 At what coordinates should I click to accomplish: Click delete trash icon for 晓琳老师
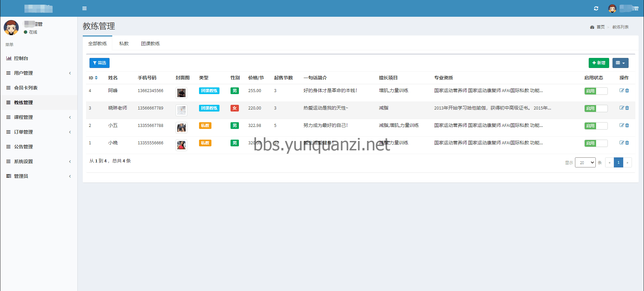[x=627, y=108]
